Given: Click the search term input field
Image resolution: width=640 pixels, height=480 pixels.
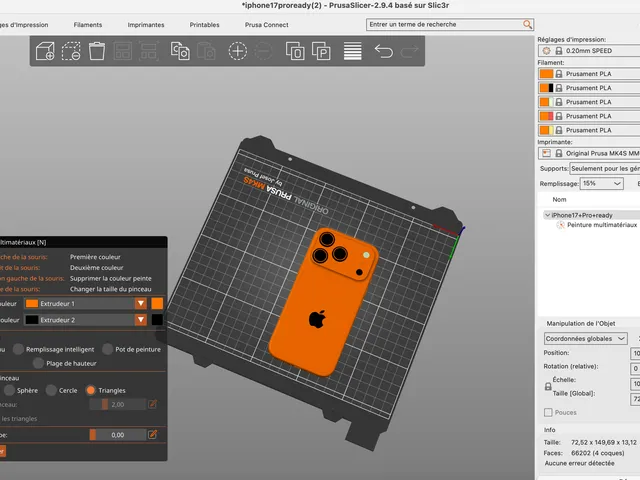Looking at the screenshot, I should [x=445, y=24].
